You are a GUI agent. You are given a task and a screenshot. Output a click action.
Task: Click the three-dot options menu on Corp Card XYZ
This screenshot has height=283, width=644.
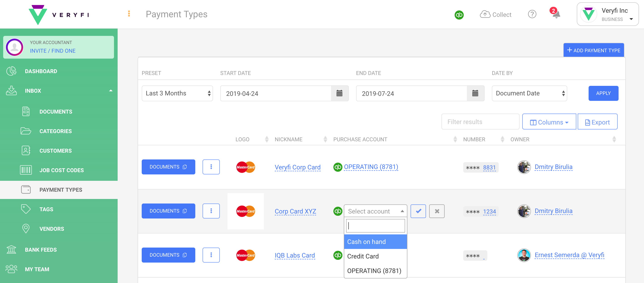tap(211, 211)
